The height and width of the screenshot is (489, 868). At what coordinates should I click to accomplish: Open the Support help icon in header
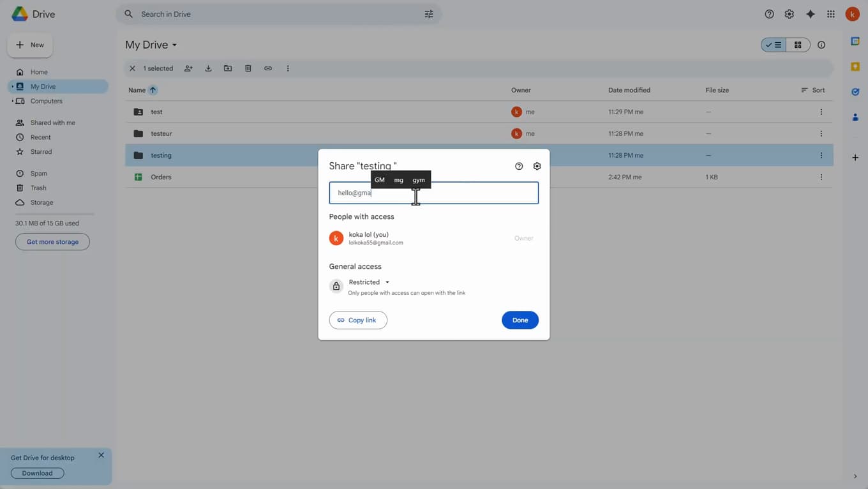tap(769, 14)
